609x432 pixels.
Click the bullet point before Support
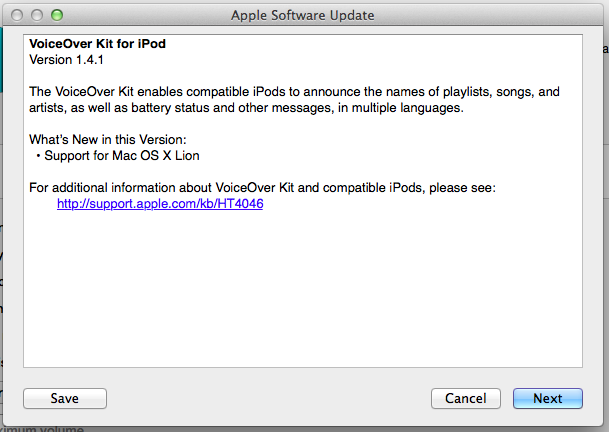(38, 156)
